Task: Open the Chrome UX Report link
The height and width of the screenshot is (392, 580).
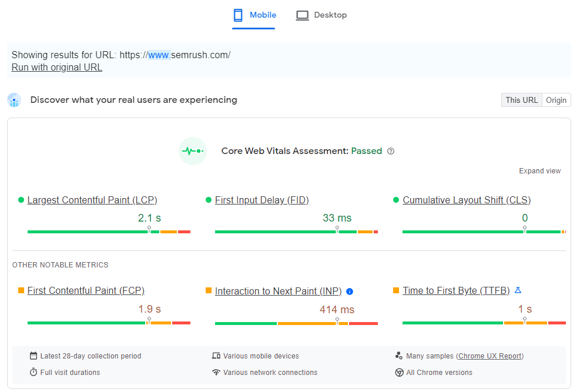Action: coord(490,356)
